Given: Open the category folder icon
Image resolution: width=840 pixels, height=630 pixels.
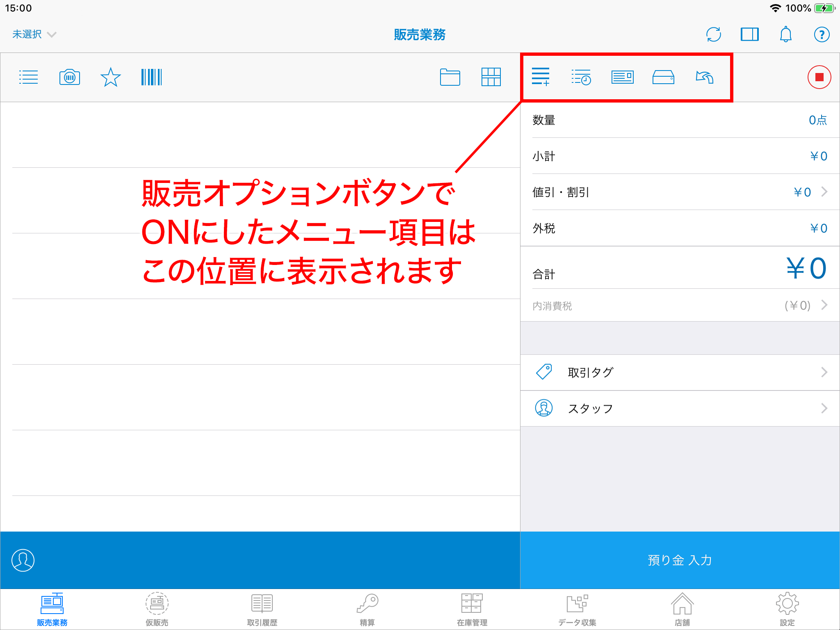Looking at the screenshot, I should [x=450, y=77].
